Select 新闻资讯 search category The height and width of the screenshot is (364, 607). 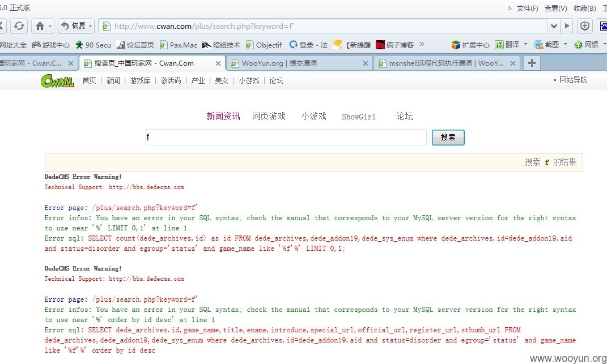click(223, 117)
